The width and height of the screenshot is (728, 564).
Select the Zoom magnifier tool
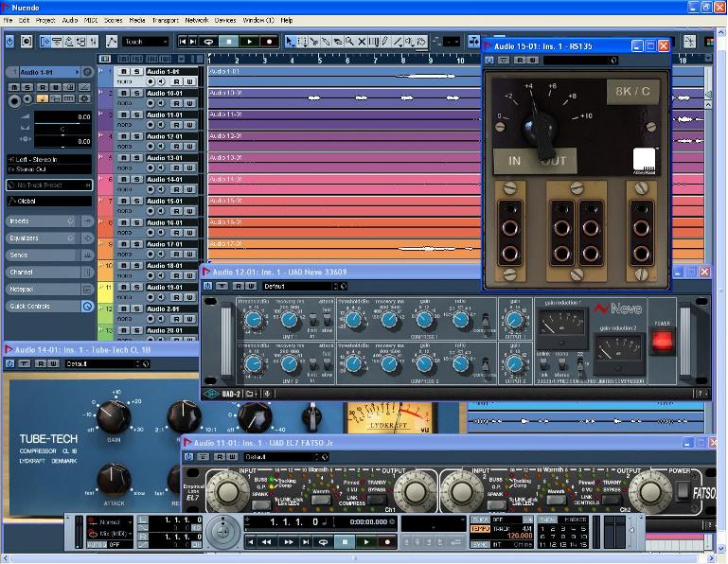[349, 42]
